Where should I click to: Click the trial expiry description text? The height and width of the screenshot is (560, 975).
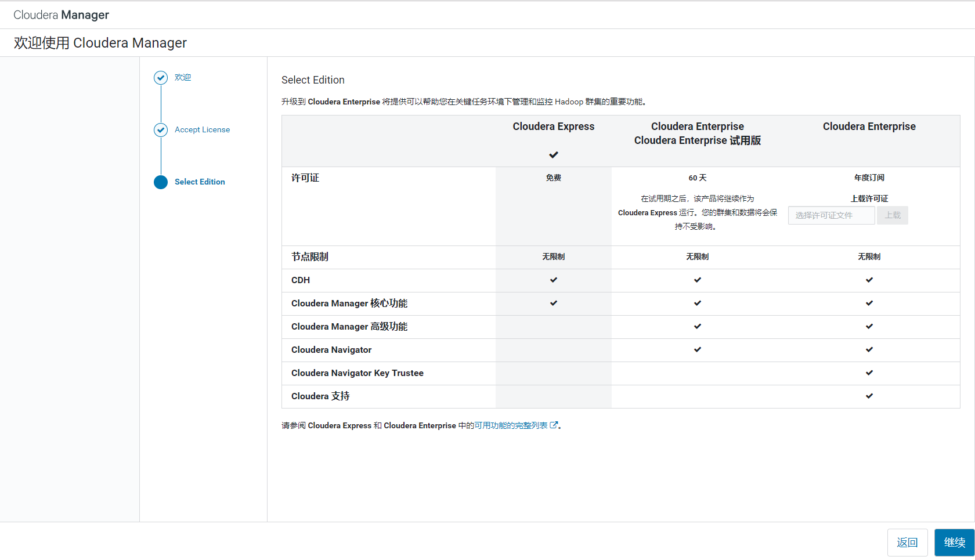(698, 213)
